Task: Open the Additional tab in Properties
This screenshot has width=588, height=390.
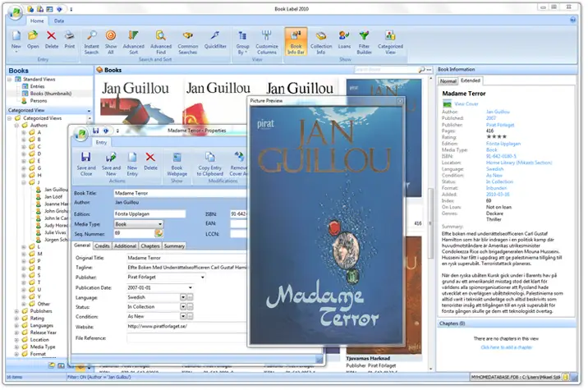Action: [126, 246]
